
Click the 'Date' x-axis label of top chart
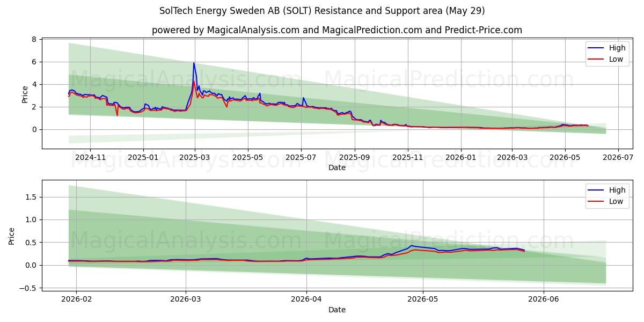[x=337, y=168]
